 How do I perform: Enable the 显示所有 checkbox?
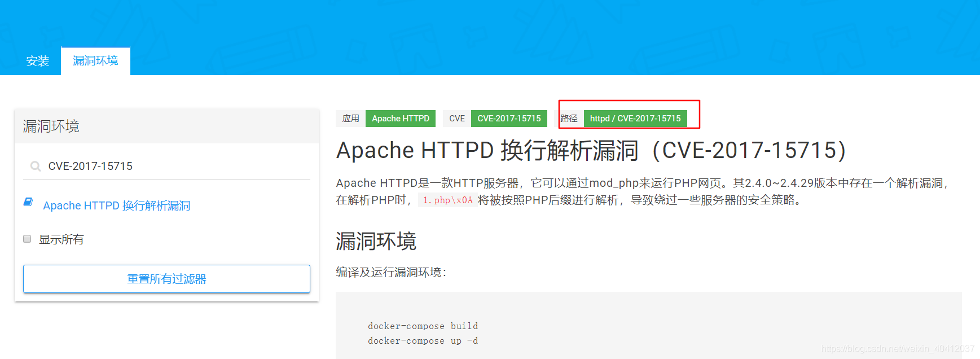(27, 239)
